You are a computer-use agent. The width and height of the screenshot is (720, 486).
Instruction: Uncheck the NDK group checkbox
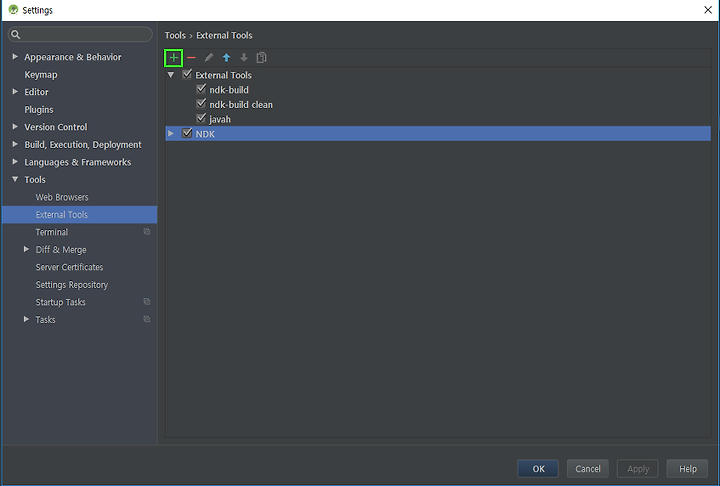pyautogui.click(x=187, y=133)
